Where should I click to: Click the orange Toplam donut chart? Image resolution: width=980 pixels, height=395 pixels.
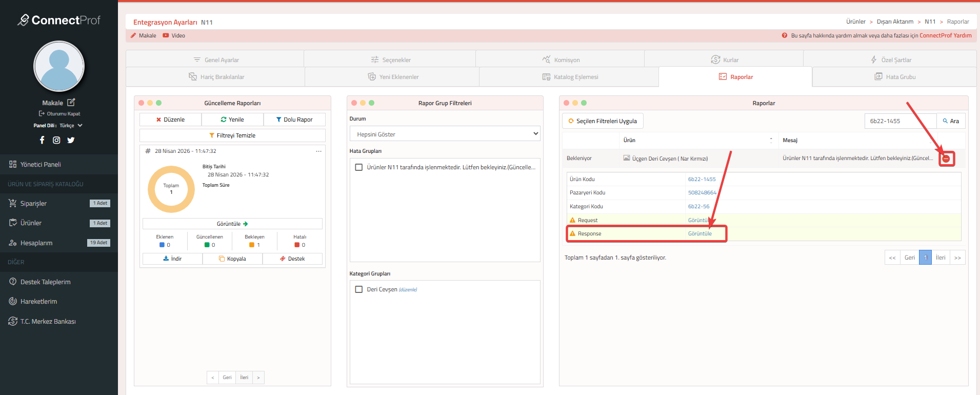click(x=171, y=189)
